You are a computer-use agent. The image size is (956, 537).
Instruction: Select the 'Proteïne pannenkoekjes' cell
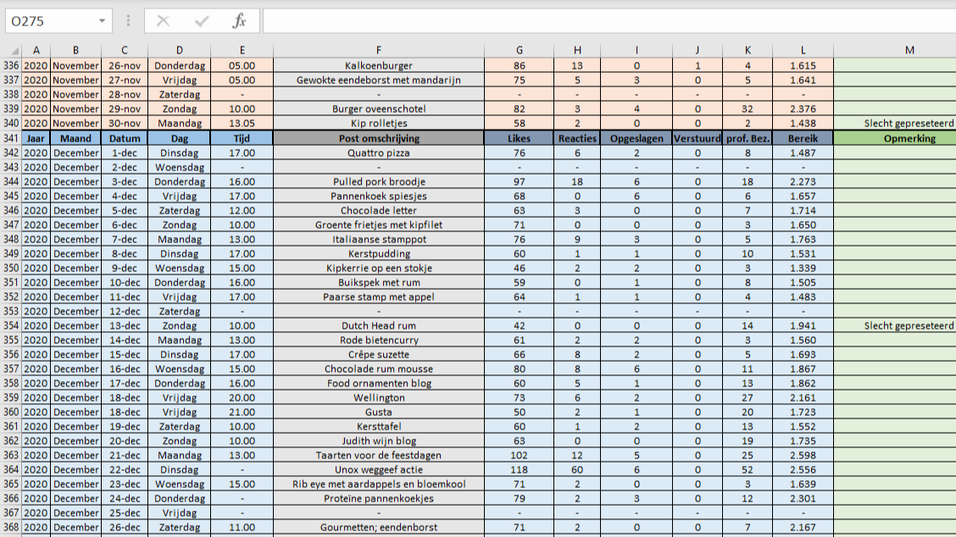pos(379,499)
